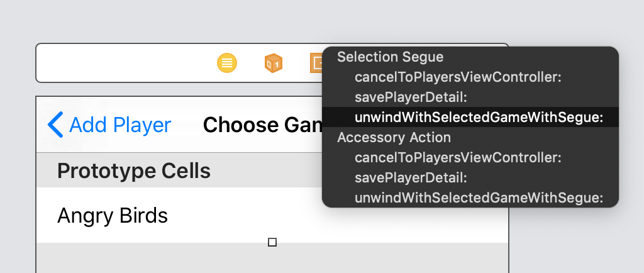Click the Selection Segue section header

click(x=390, y=57)
